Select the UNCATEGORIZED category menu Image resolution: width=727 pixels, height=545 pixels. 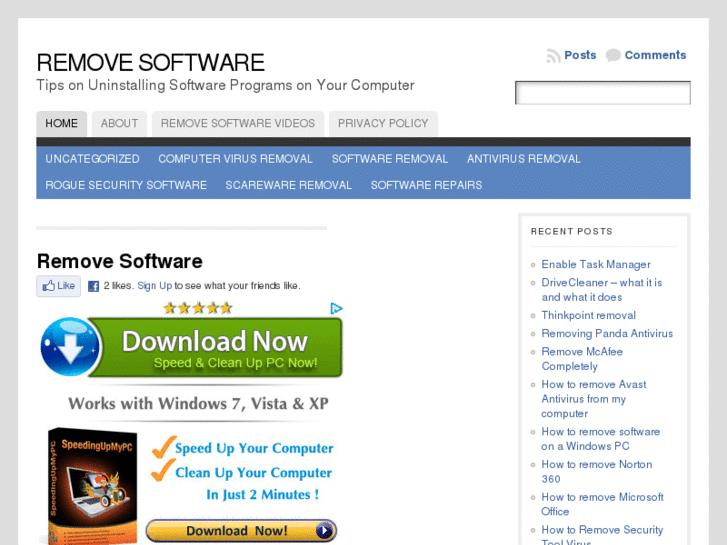[92, 159]
